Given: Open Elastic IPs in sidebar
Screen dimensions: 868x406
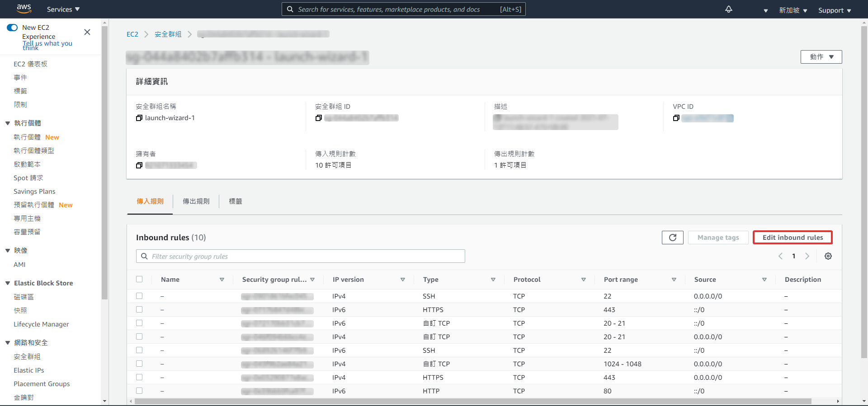Looking at the screenshot, I should [29, 370].
